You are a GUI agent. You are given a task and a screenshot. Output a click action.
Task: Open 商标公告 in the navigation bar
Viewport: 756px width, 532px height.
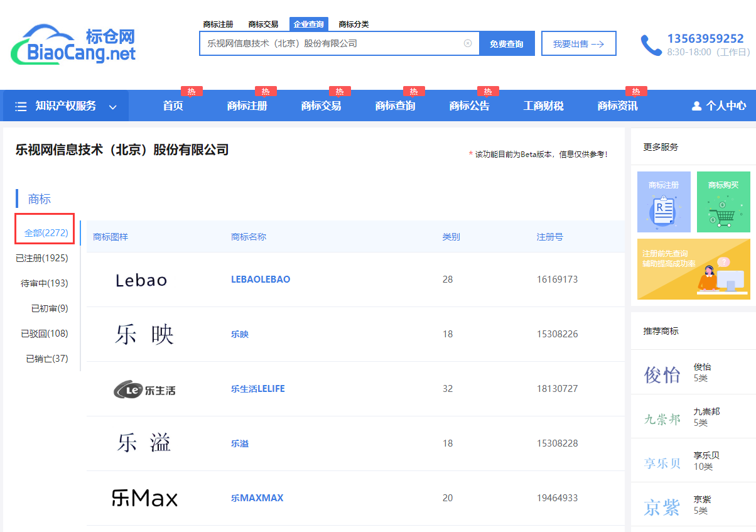tap(469, 106)
